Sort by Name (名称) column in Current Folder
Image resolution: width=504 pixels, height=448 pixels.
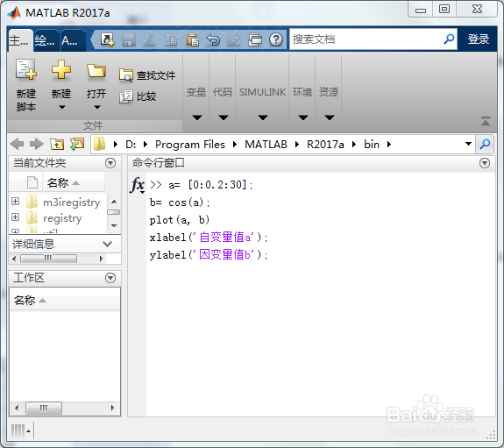point(63,183)
